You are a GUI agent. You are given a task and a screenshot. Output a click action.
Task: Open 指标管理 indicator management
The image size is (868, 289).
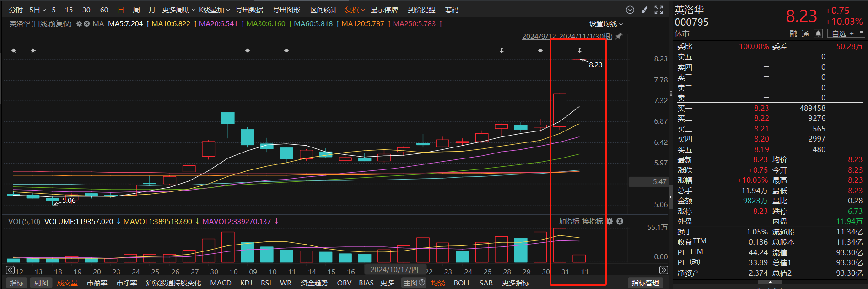[645, 283]
